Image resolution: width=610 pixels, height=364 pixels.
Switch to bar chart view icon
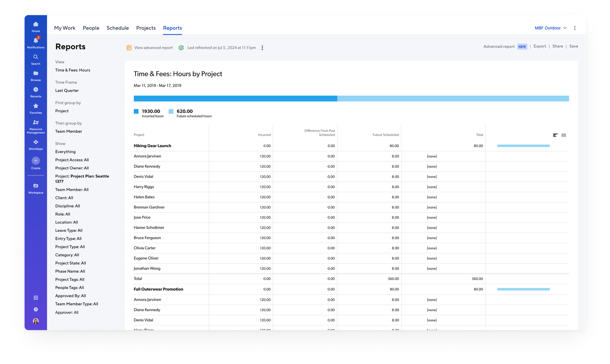[x=555, y=135]
